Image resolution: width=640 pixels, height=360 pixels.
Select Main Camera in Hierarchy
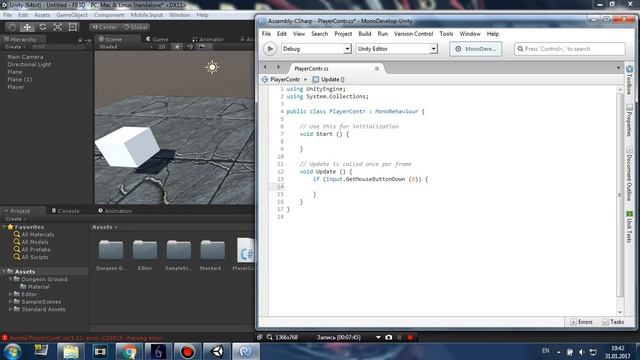point(25,57)
